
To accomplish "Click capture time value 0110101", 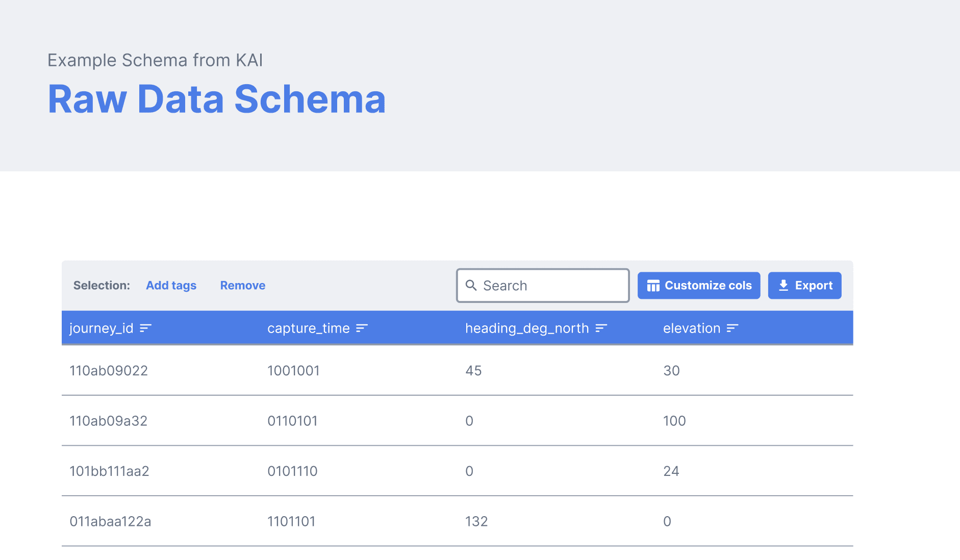I will 293,421.
